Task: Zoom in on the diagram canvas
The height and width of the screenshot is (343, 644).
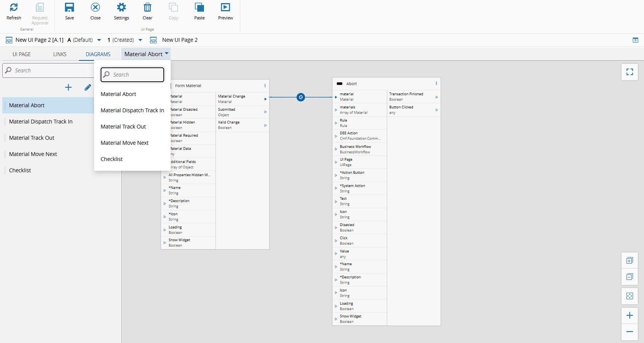Action: coord(630,316)
